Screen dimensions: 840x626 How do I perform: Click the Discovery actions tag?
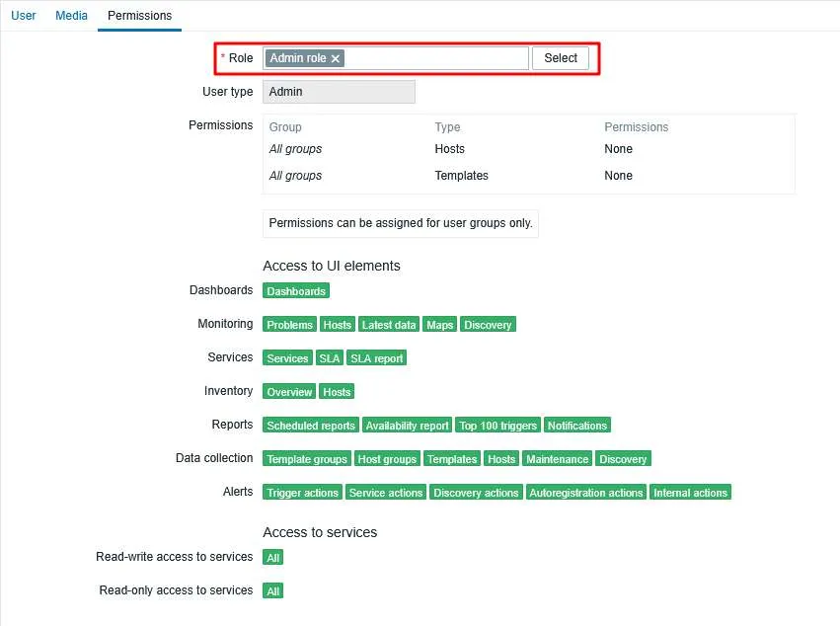coord(476,493)
